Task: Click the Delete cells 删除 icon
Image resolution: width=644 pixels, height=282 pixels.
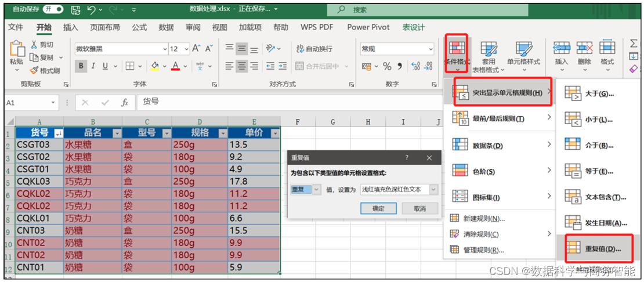Action: 584,48
